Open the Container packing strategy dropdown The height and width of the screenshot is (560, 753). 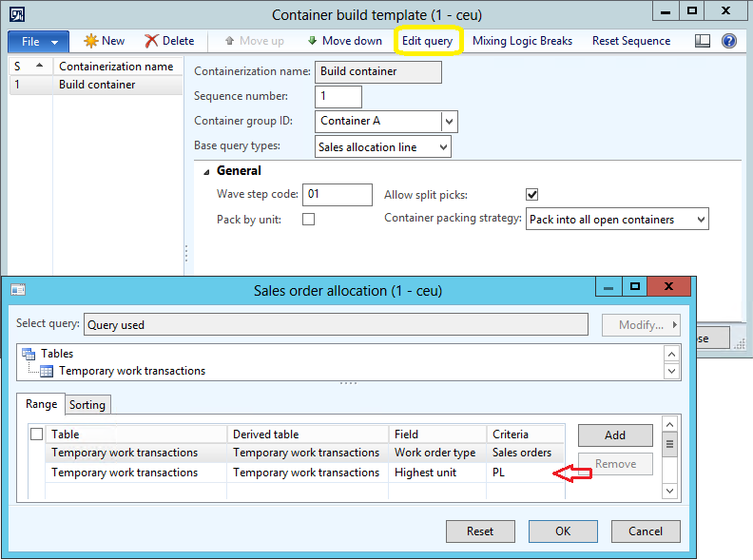(x=700, y=220)
